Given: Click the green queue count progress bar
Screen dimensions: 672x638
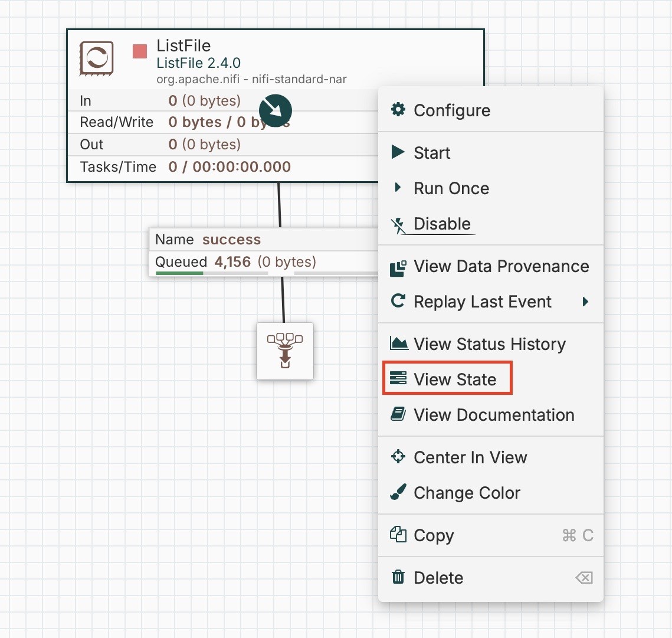Looking at the screenshot, I should pos(179,273).
